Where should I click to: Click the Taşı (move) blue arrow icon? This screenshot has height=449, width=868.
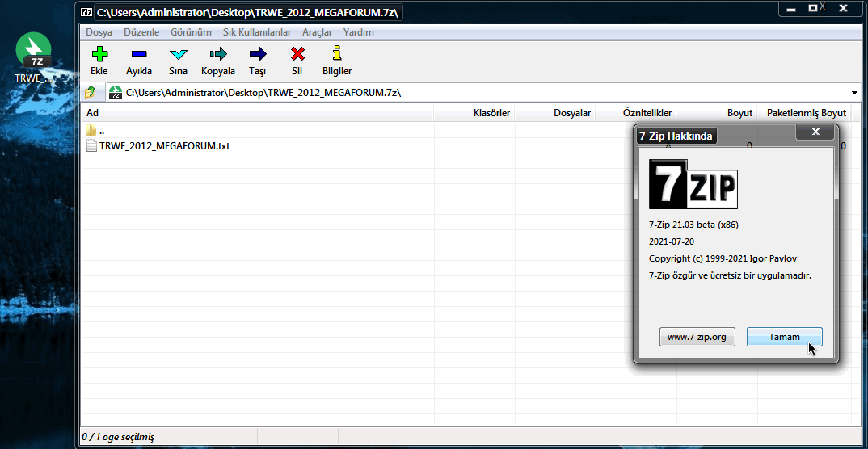258,53
